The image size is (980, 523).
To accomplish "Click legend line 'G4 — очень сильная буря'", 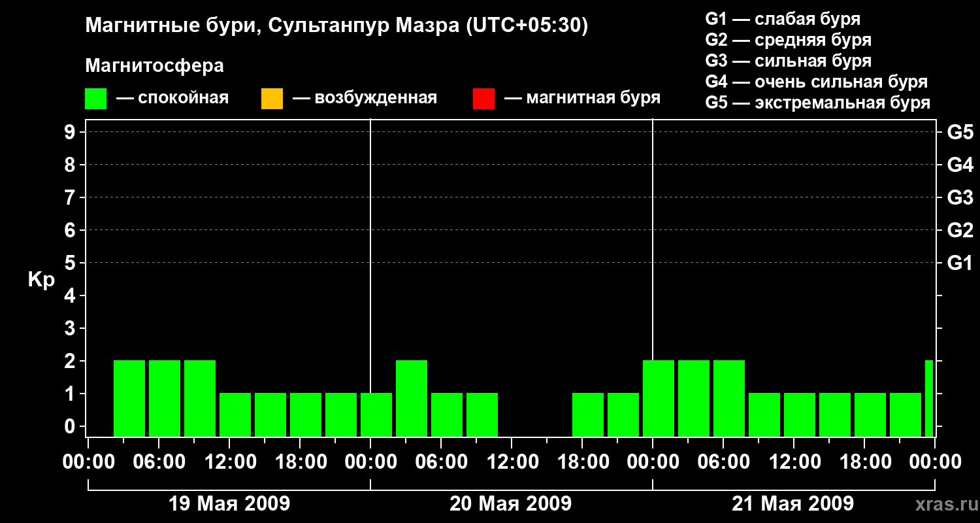I will (817, 82).
